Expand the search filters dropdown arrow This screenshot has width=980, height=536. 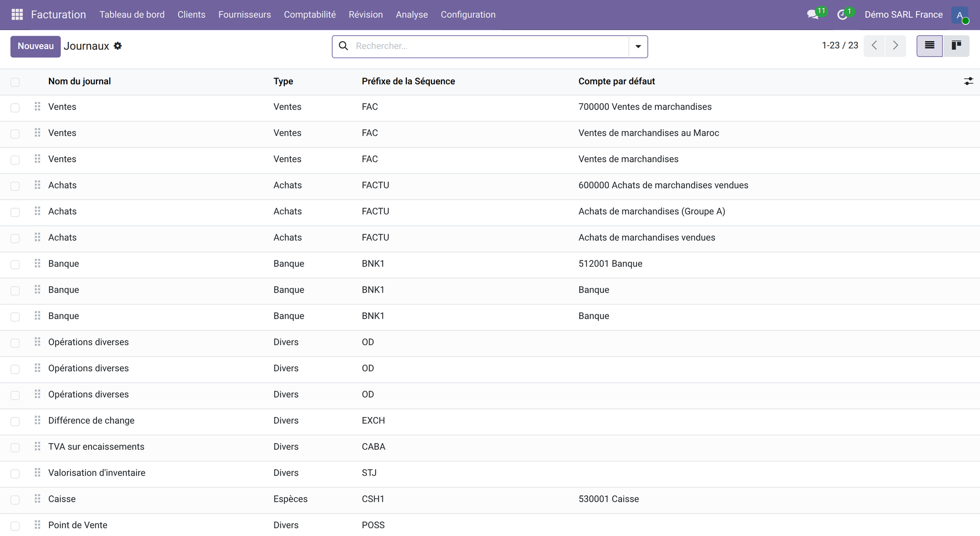pos(638,46)
